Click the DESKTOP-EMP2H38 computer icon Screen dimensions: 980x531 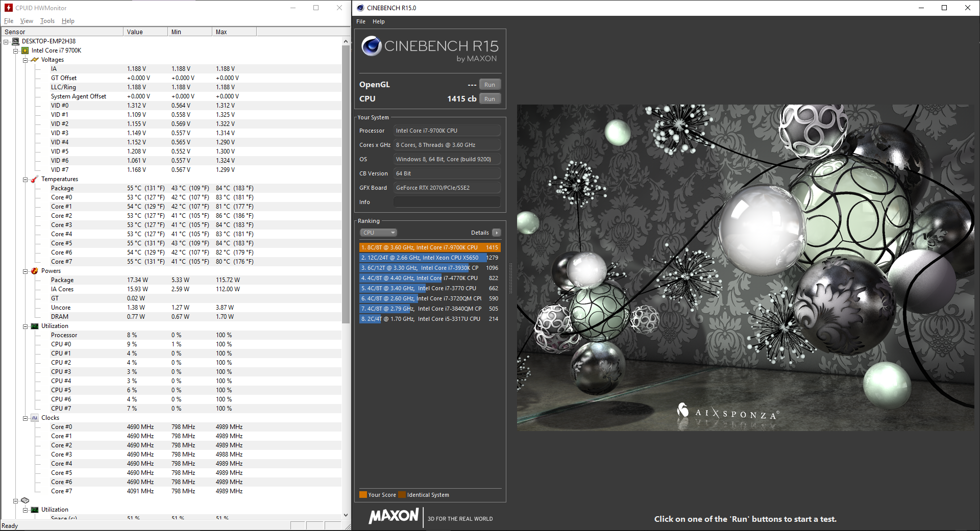click(15, 41)
